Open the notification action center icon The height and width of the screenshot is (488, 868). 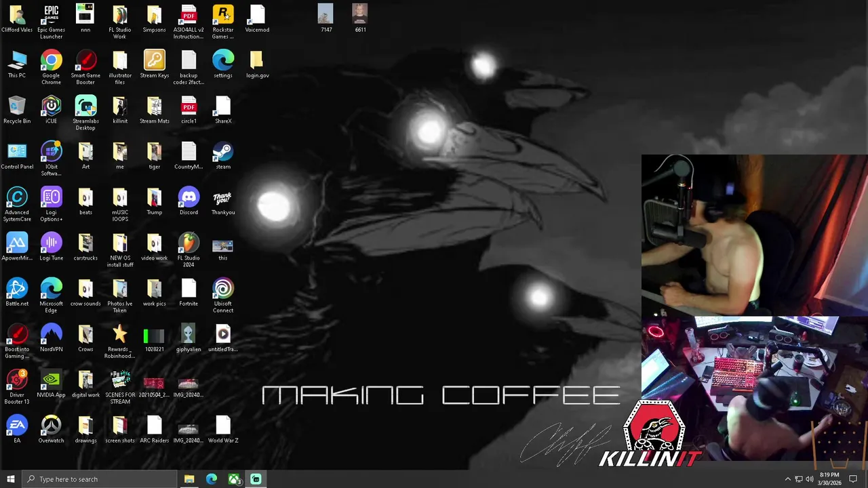[853, 479]
